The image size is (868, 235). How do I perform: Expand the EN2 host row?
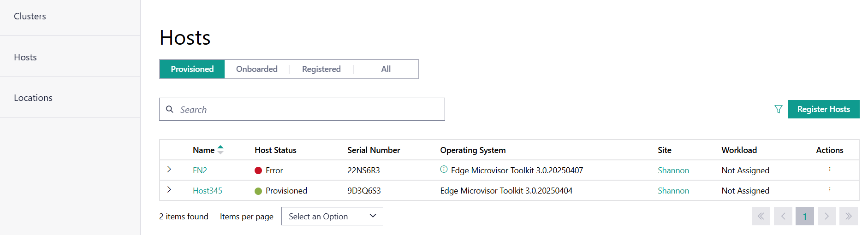169,170
